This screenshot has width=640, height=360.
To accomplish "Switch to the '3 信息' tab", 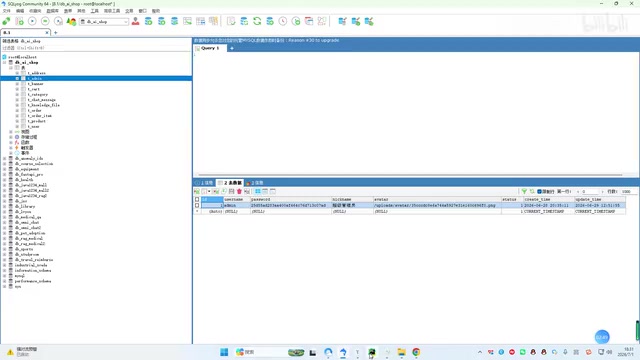I will 255,183.
